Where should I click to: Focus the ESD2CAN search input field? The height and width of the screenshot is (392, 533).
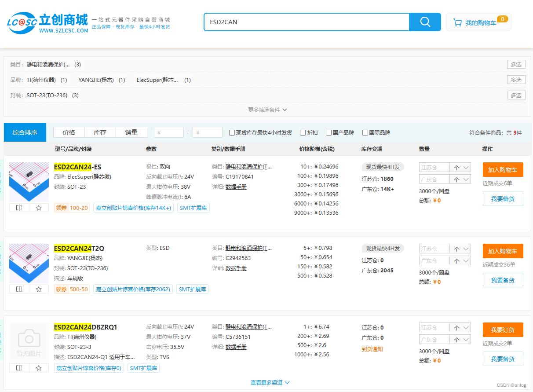(307, 22)
